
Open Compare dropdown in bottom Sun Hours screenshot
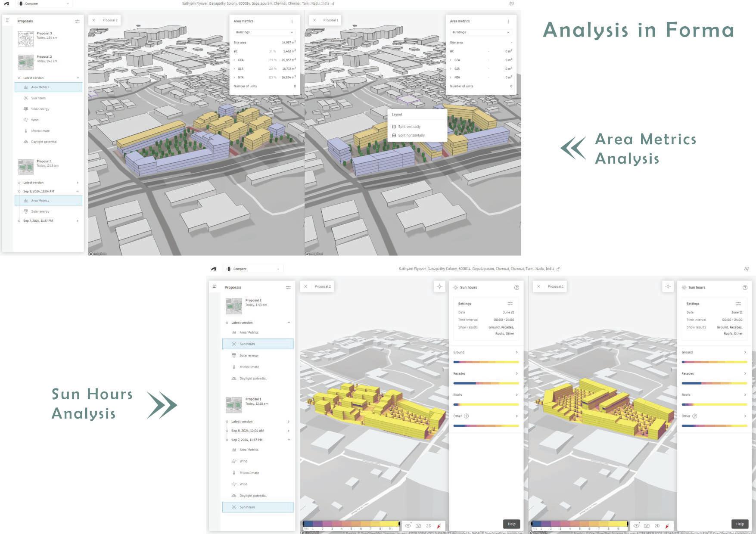click(x=253, y=269)
